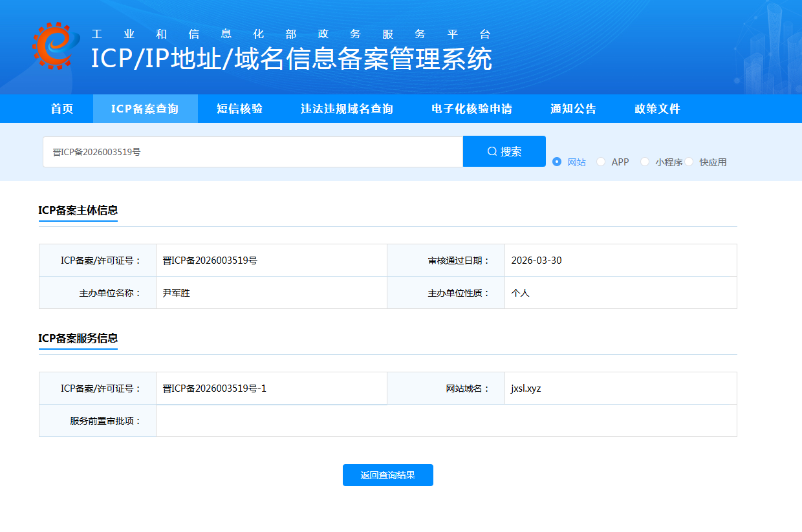Open the 政策文件 policy documents

click(657, 109)
